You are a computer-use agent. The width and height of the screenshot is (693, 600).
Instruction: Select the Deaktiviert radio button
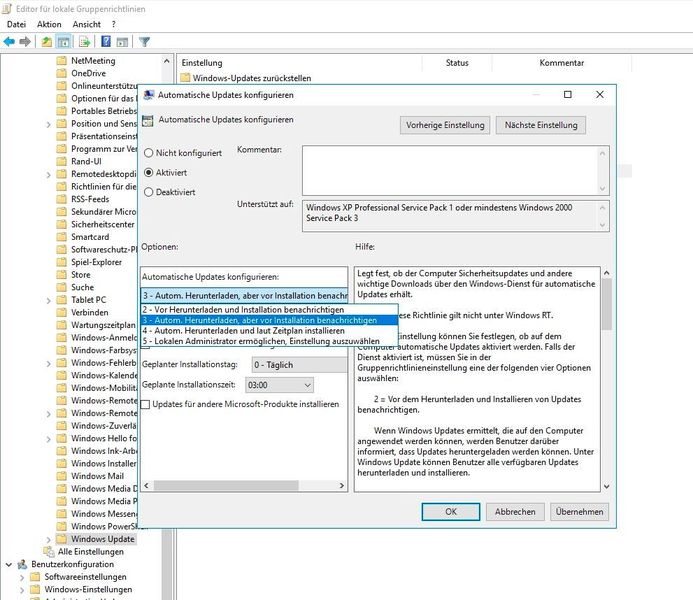148,192
